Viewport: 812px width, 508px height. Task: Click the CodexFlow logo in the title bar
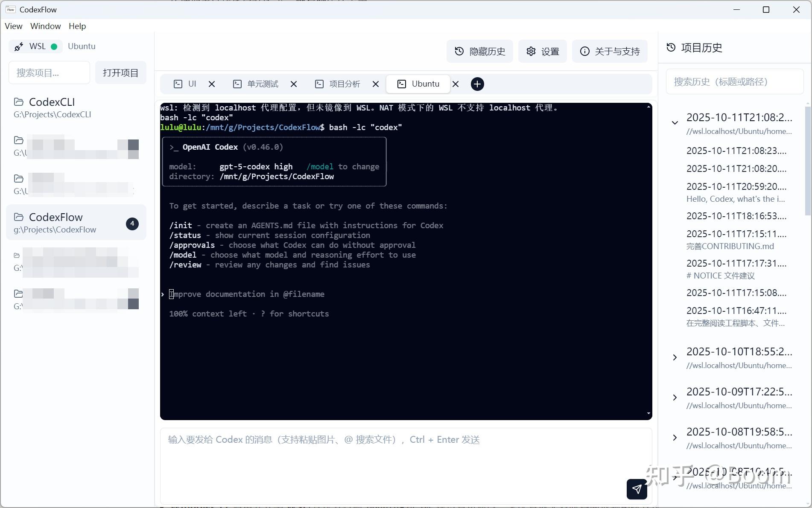[10, 9]
